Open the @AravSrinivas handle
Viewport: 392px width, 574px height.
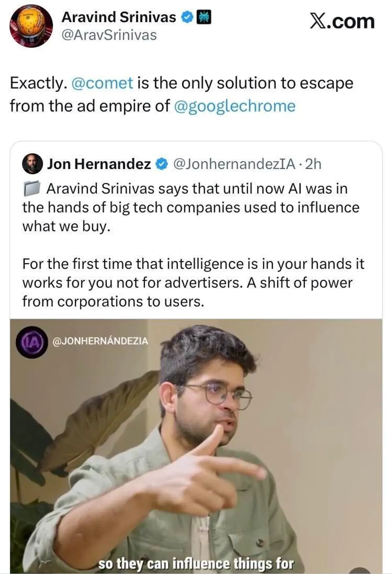tap(109, 35)
